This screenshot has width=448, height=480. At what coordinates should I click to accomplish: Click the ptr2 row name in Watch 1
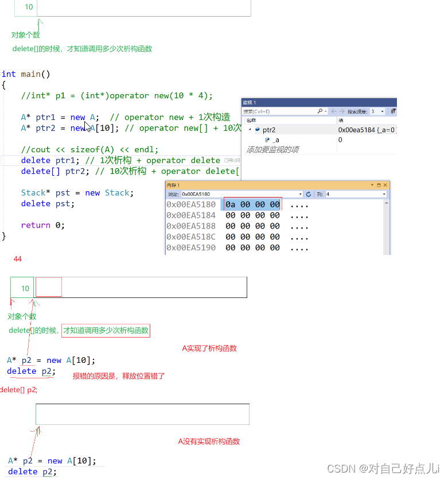click(269, 130)
